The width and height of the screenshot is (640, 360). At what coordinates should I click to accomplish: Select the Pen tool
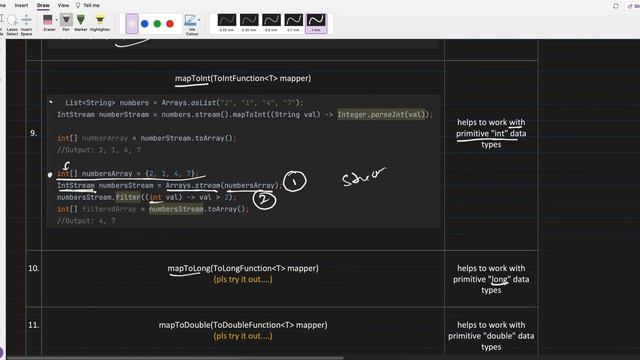(66, 22)
